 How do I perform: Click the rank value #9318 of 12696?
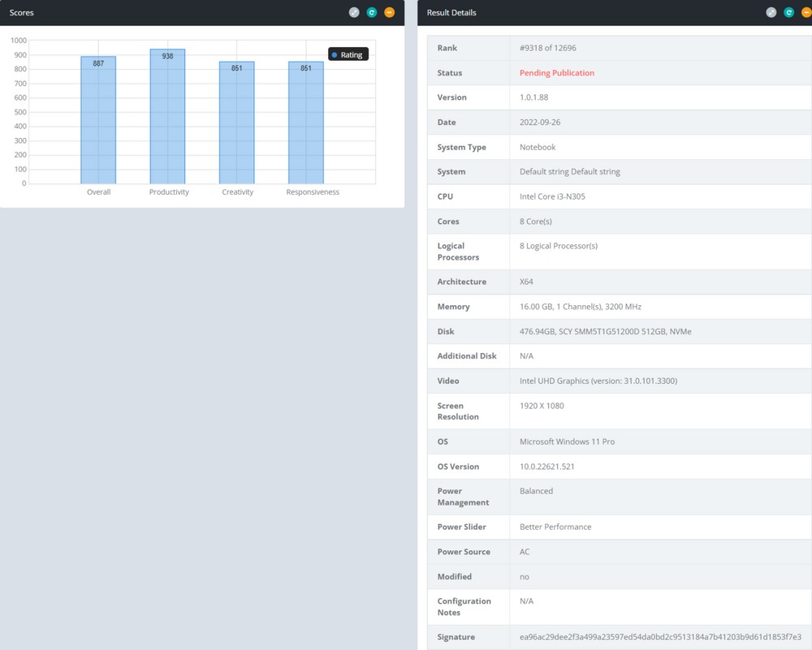[x=548, y=48]
